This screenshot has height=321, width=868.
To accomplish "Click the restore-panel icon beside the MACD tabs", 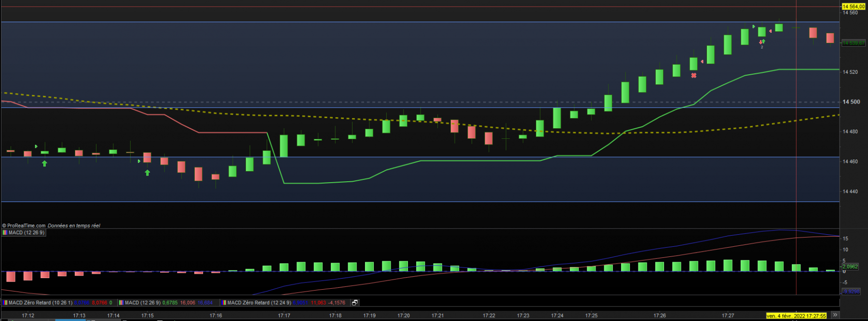I will coord(355,303).
